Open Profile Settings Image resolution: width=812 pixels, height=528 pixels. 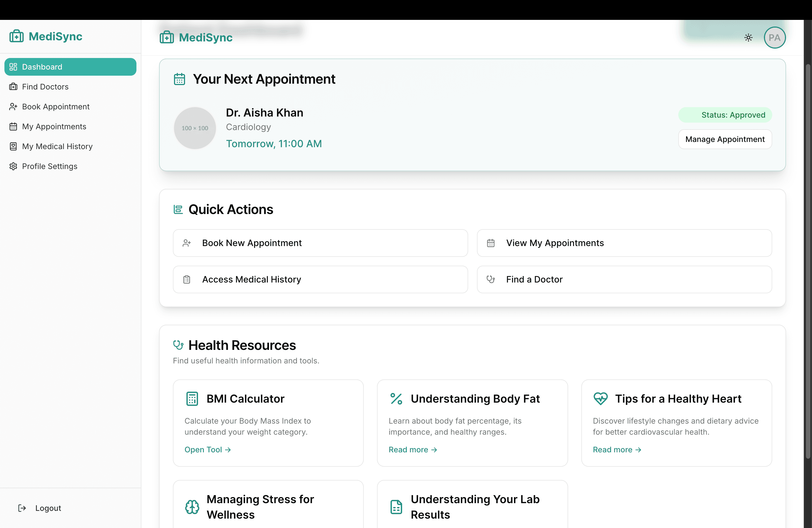coord(70,166)
